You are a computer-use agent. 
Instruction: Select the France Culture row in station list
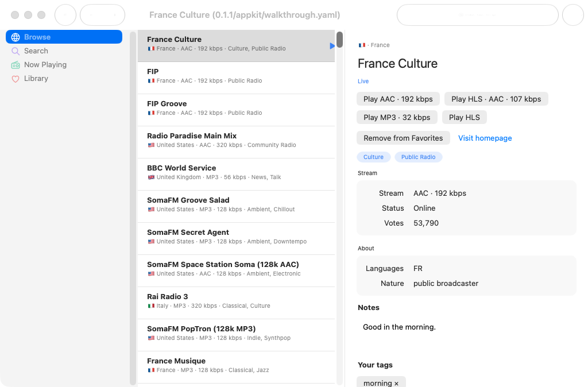[x=236, y=46]
